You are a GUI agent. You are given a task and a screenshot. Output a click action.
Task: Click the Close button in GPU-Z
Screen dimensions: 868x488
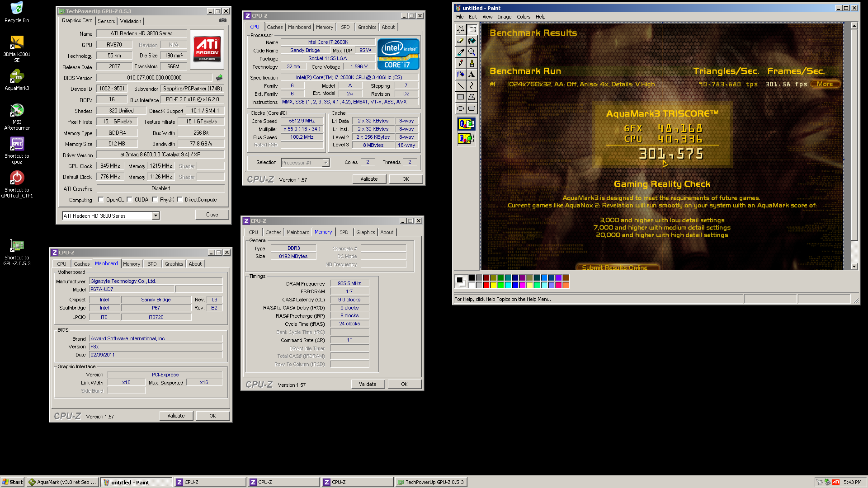point(212,215)
